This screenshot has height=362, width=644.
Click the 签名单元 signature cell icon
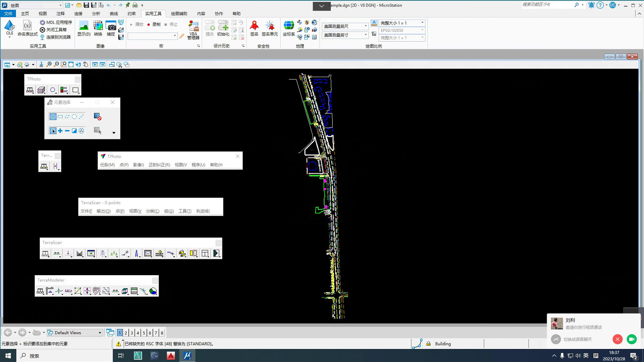pyautogui.click(x=270, y=28)
